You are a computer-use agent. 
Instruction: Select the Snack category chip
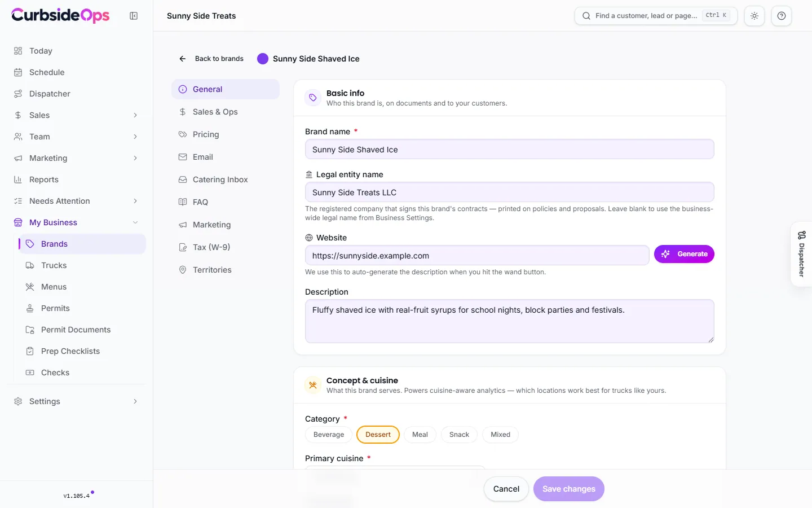459,435
